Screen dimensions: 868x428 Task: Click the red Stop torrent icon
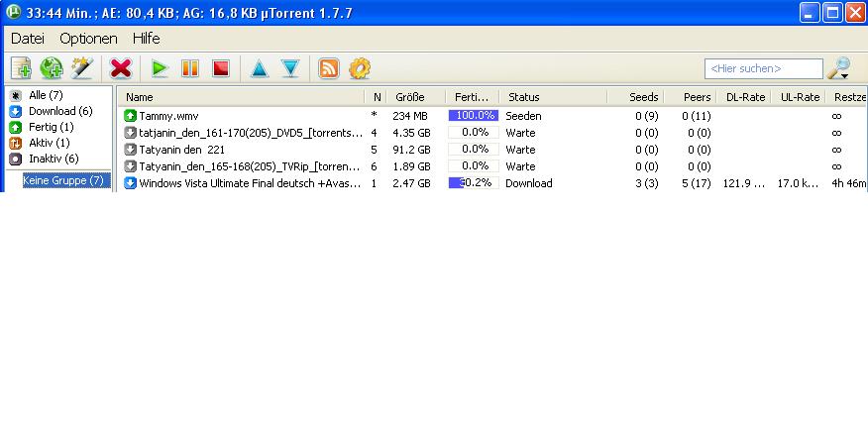(x=221, y=68)
